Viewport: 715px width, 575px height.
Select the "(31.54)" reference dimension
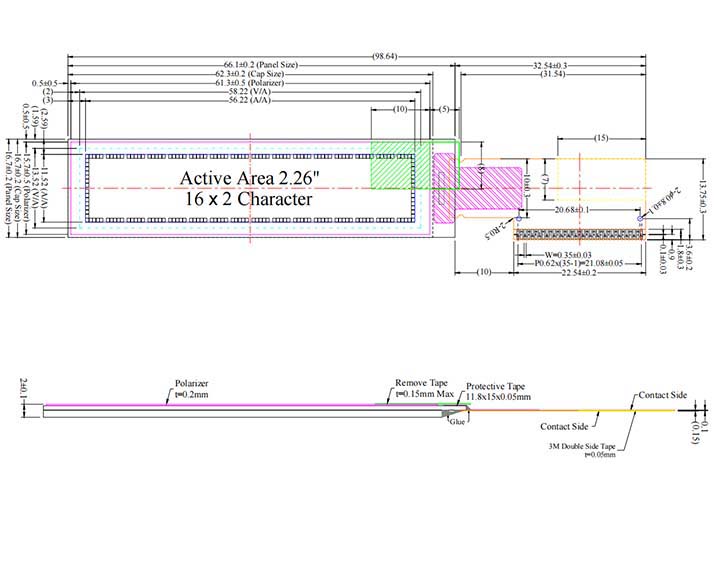click(x=552, y=73)
